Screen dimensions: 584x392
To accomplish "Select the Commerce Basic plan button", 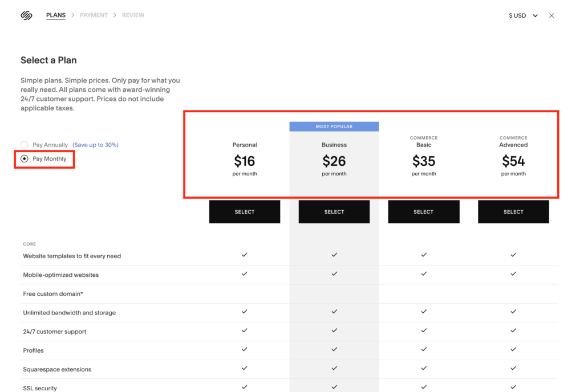I will coord(424,211).
